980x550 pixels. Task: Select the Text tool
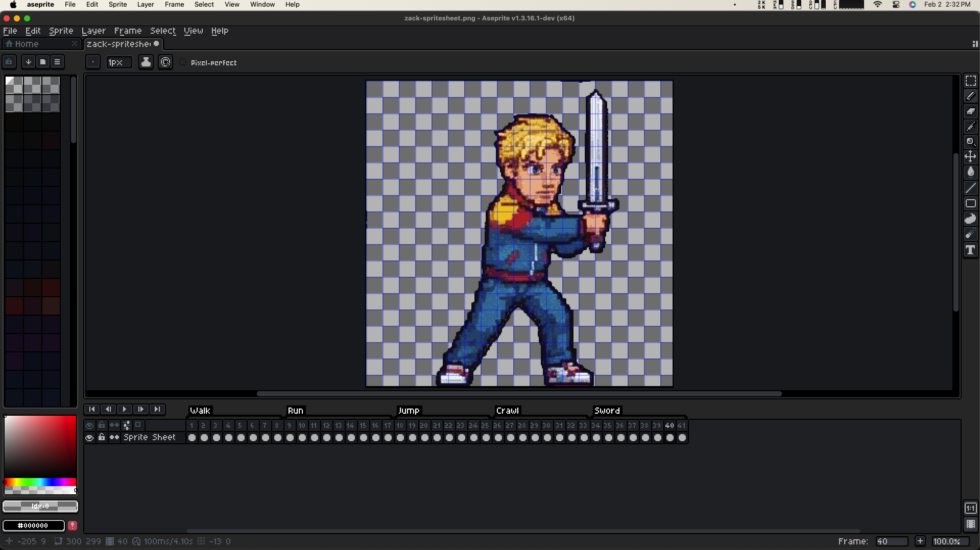(971, 250)
